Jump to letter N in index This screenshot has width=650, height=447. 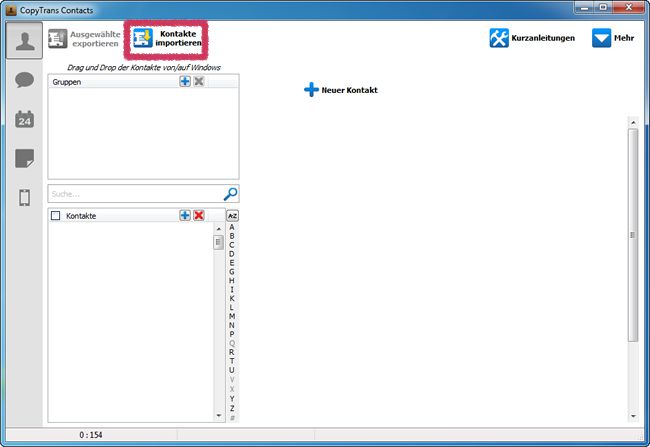pyautogui.click(x=232, y=325)
